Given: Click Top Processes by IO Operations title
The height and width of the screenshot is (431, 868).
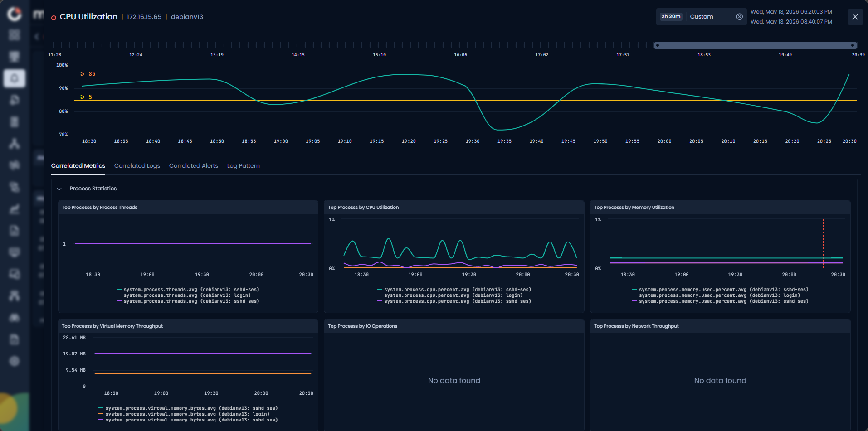Looking at the screenshot, I should point(362,326).
